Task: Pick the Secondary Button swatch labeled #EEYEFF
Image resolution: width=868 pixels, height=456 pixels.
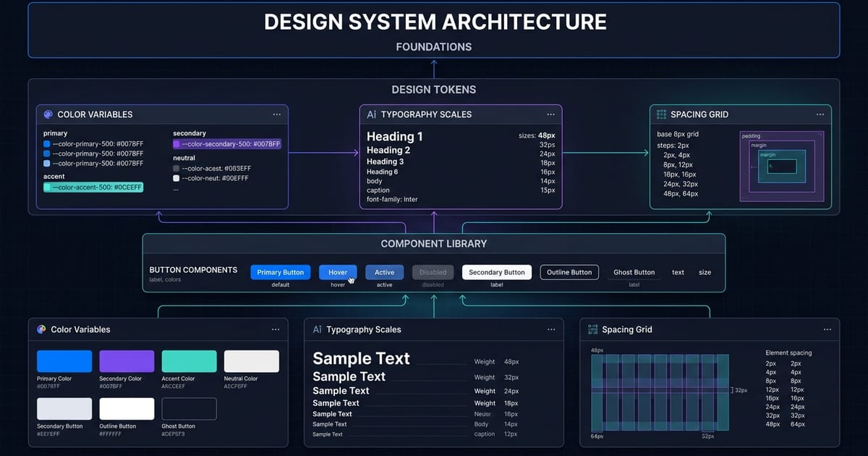Action: pyautogui.click(x=64, y=409)
